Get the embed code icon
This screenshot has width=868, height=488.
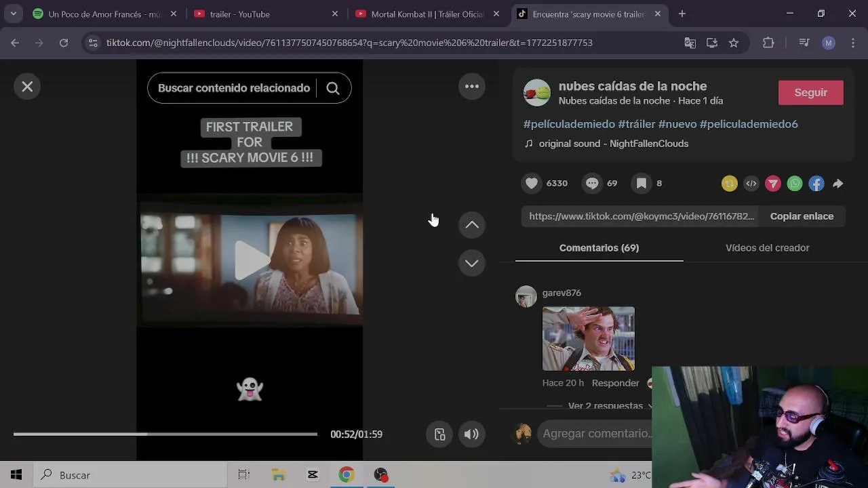751,183
